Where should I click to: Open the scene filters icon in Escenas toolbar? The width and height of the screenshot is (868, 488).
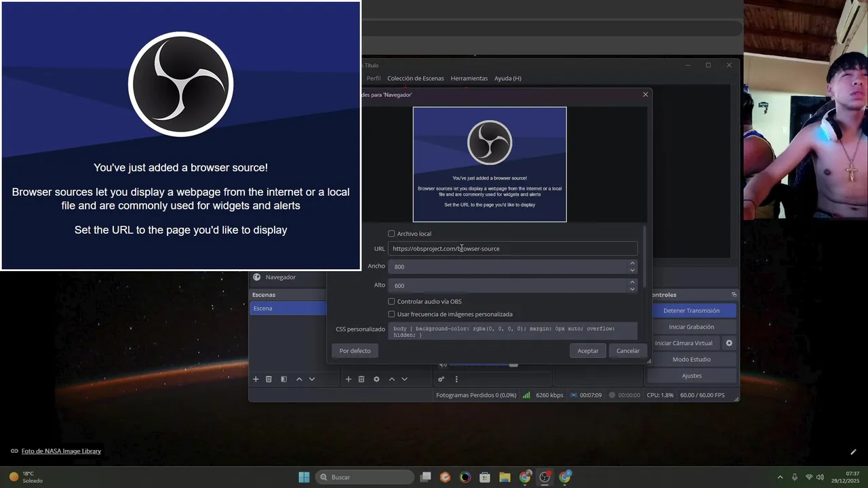pos(284,380)
